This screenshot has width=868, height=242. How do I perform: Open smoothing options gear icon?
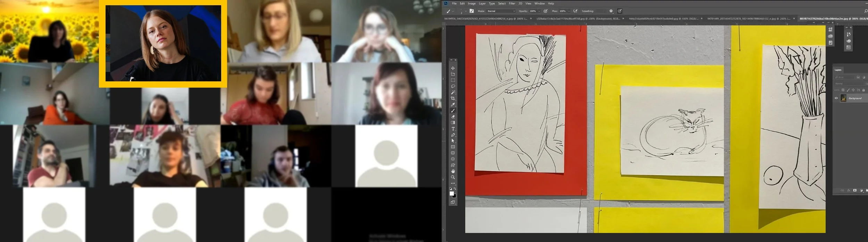611,11
